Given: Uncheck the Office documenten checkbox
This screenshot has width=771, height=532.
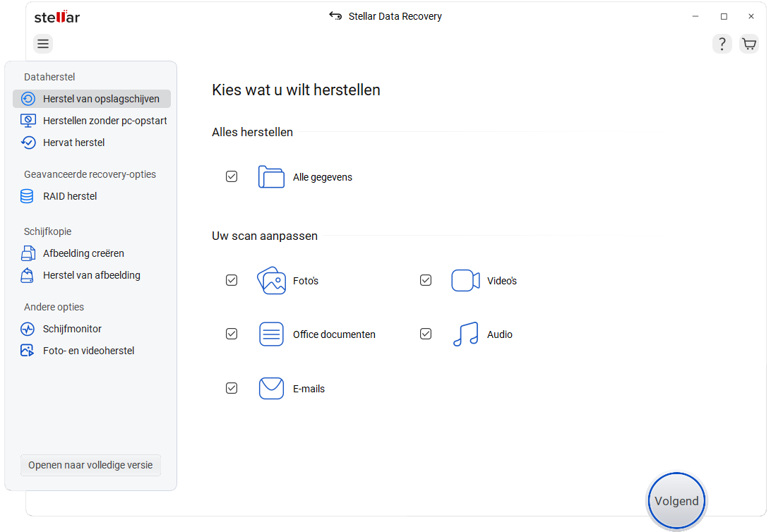Looking at the screenshot, I should 232,334.
